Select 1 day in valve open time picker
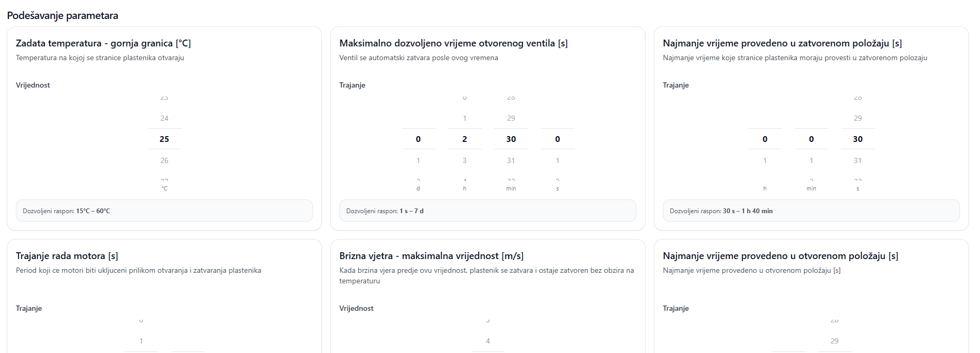The width and height of the screenshot is (980, 353). coord(418,160)
